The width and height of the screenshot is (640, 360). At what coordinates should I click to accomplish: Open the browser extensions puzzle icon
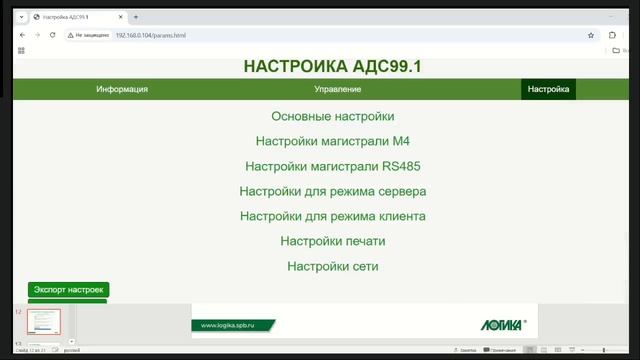[x=612, y=35]
